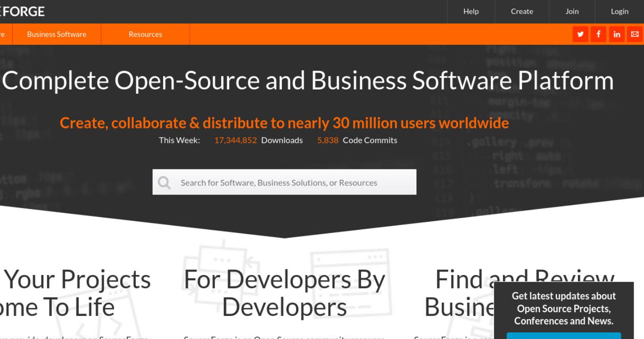Click the SourceForge logo in header
The height and width of the screenshot is (339, 644).
[x=22, y=11]
